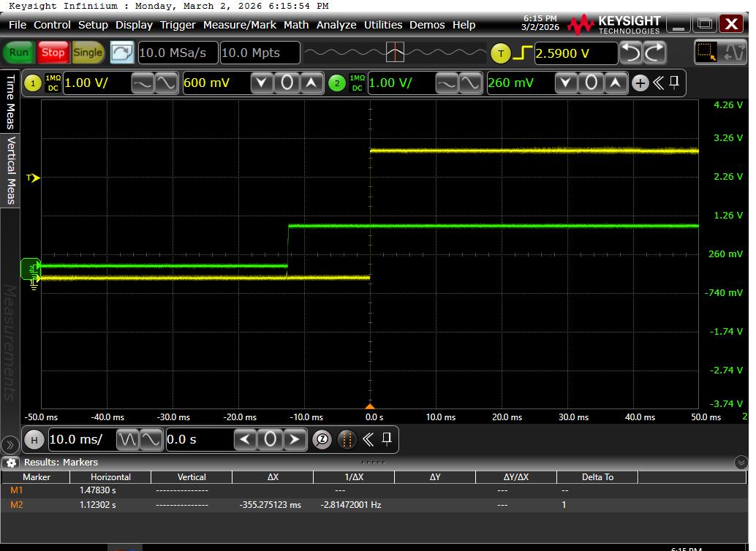Open the markers icon in horizontal bar
The image size is (756, 551).
pyautogui.click(x=346, y=440)
